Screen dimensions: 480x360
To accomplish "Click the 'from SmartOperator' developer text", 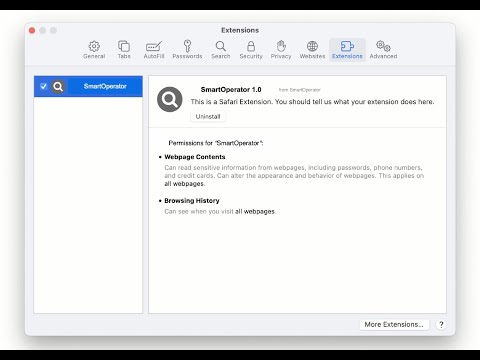I will coord(300,90).
